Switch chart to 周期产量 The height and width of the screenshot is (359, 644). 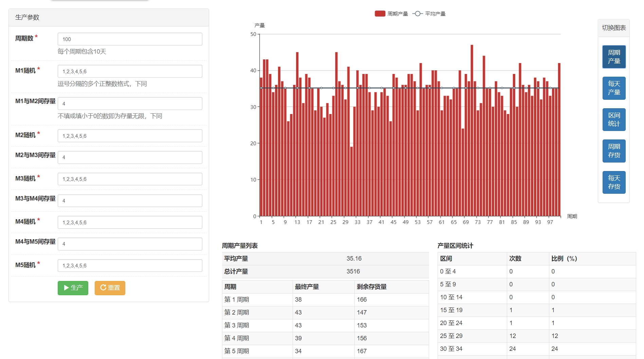click(x=614, y=57)
